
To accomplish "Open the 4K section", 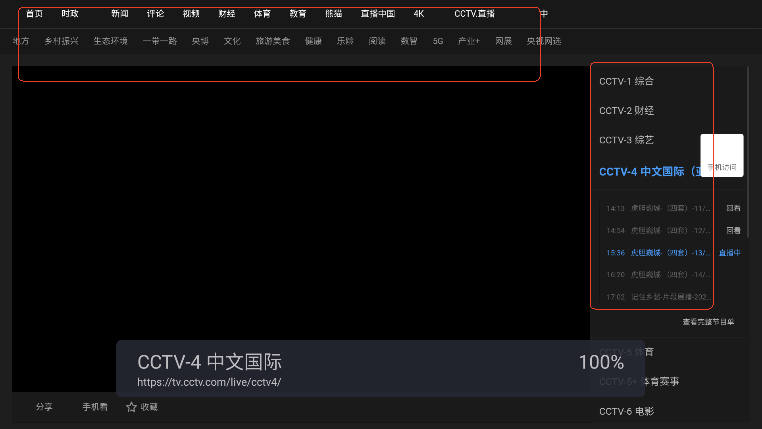I will pyautogui.click(x=419, y=14).
